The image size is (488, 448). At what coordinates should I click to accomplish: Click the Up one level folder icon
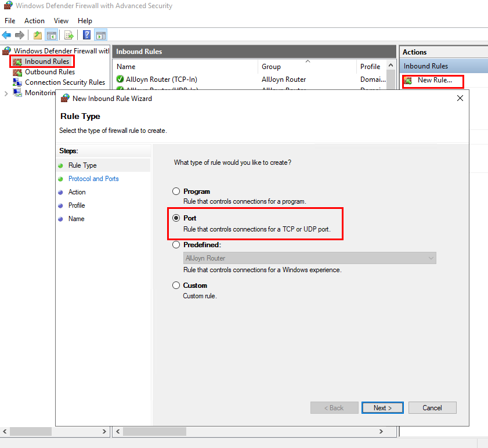[38, 35]
